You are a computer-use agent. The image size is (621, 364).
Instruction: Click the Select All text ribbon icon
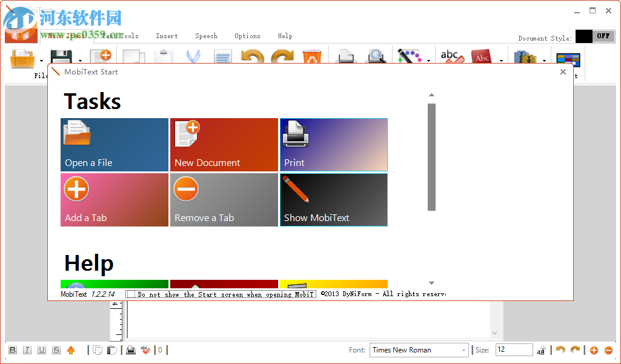tap(222, 56)
